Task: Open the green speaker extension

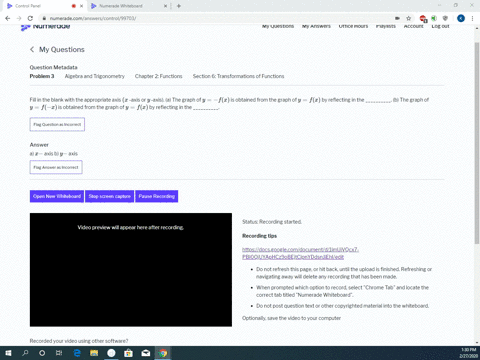Action: point(434,18)
